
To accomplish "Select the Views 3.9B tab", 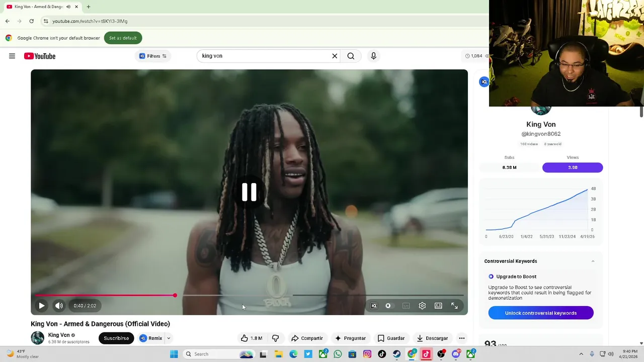I will tap(573, 167).
